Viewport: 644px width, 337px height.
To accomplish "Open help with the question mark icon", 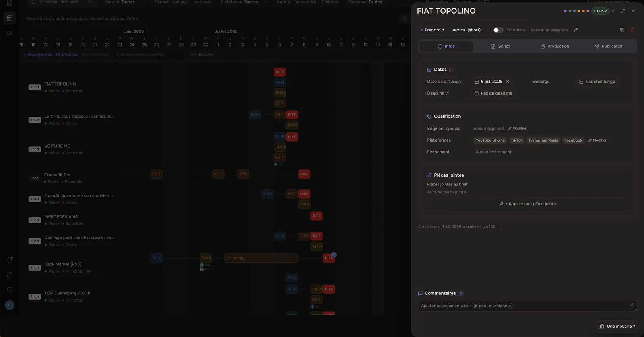I will pyautogui.click(x=10, y=275).
